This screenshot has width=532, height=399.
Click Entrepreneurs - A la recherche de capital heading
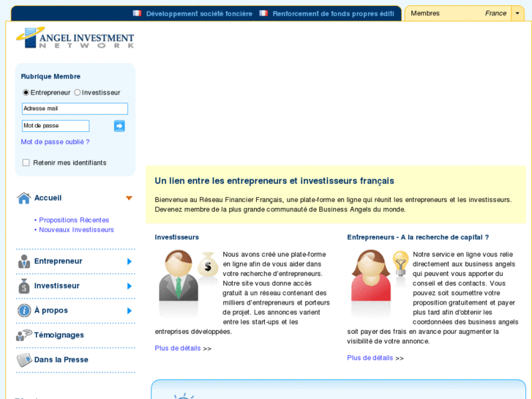(418, 237)
